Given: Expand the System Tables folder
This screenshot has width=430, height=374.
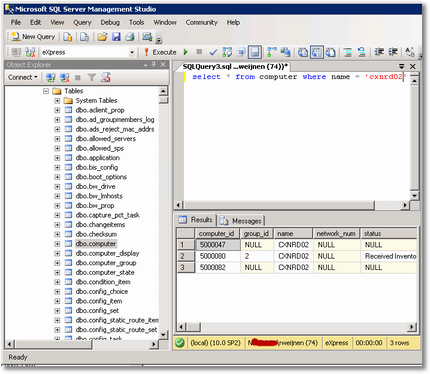Looking at the screenshot, I should coord(57,101).
